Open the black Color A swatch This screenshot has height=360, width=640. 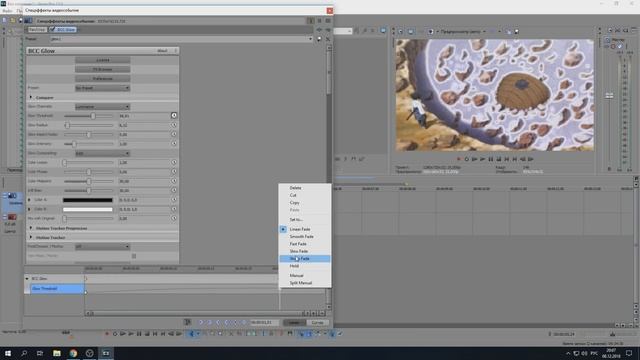click(87, 200)
